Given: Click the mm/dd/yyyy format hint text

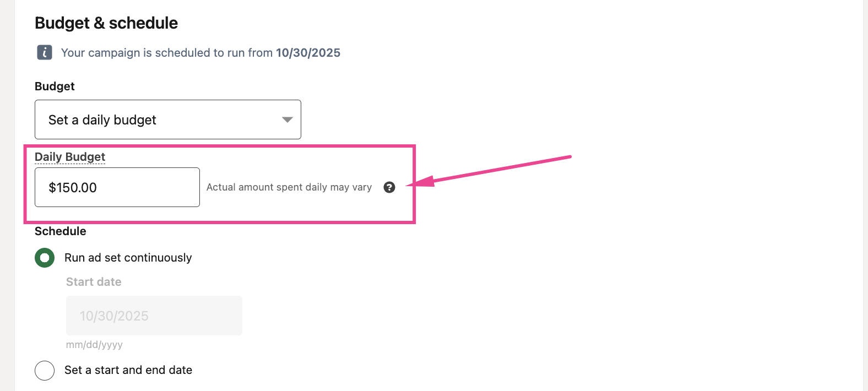Looking at the screenshot, I should point(94,345).
